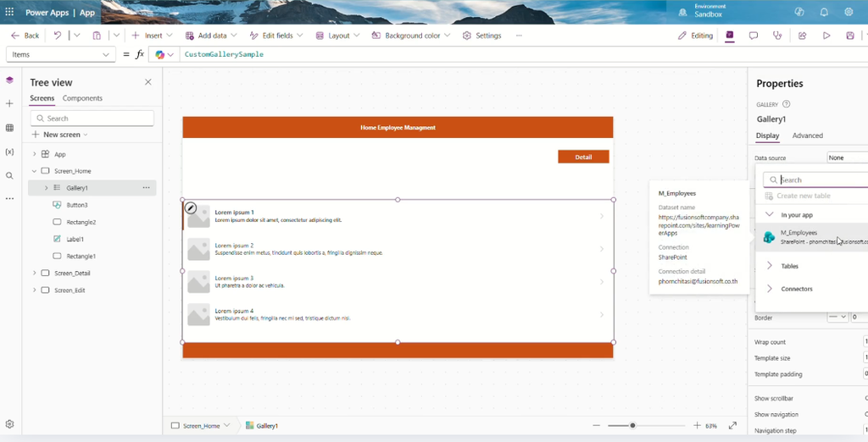Collapse the In your app section

pos(770,214)
